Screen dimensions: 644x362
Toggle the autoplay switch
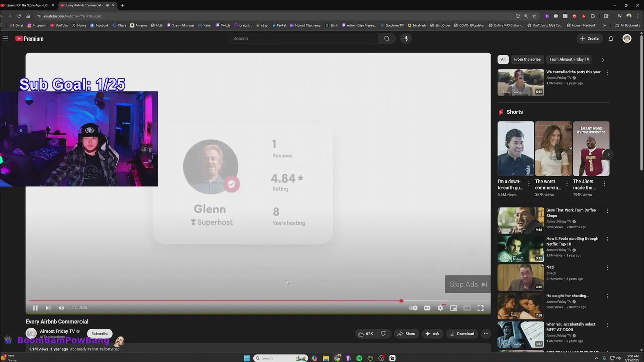click(x=413, y=308)
